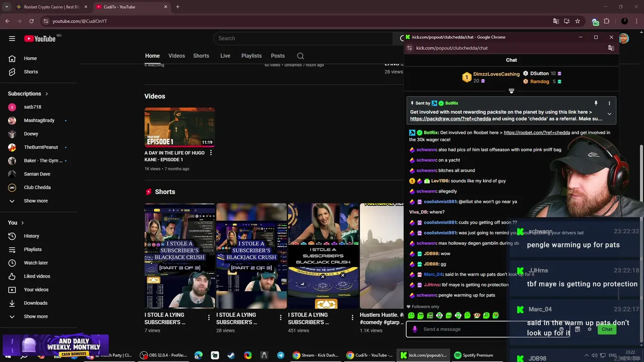Switch to the channel Posts tab
The width and height of the screenshot is (644, 362).
tap(278, 56)
